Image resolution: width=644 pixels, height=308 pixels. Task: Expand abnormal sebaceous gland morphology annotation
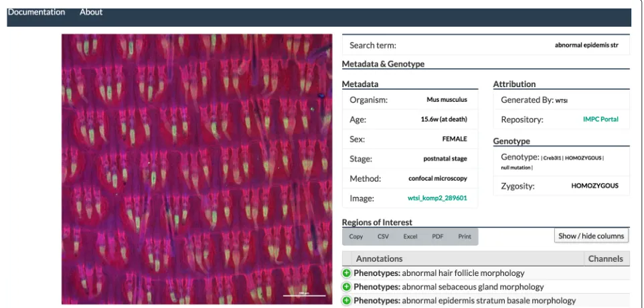click(346, 287)
